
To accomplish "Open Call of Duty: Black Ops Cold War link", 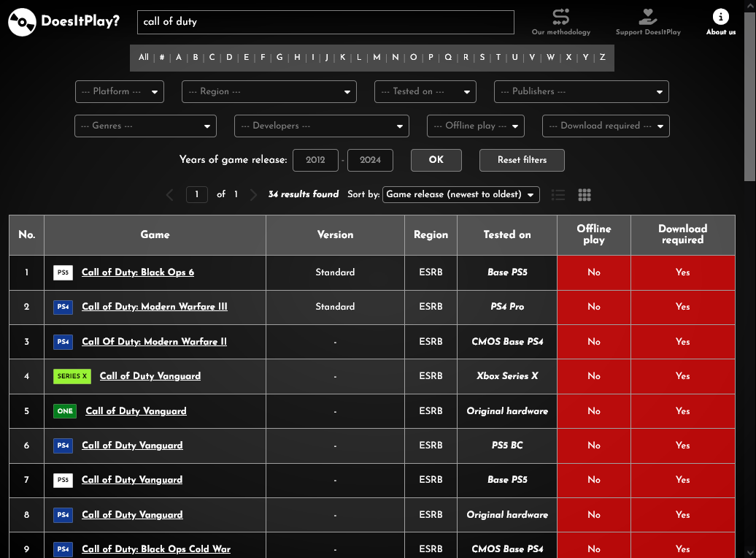I will point(156,549).
